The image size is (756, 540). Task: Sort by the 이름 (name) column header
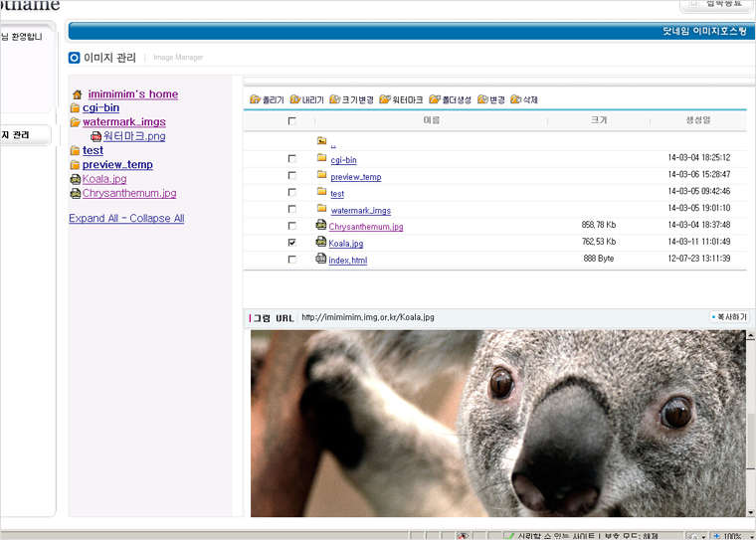(x=431, y=120)
